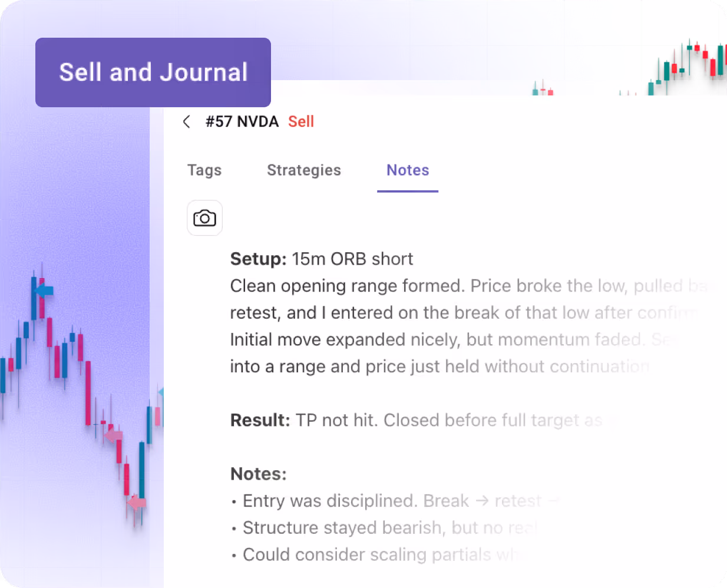
Task: Click the Sell and Journal badge
Action: 153,72
